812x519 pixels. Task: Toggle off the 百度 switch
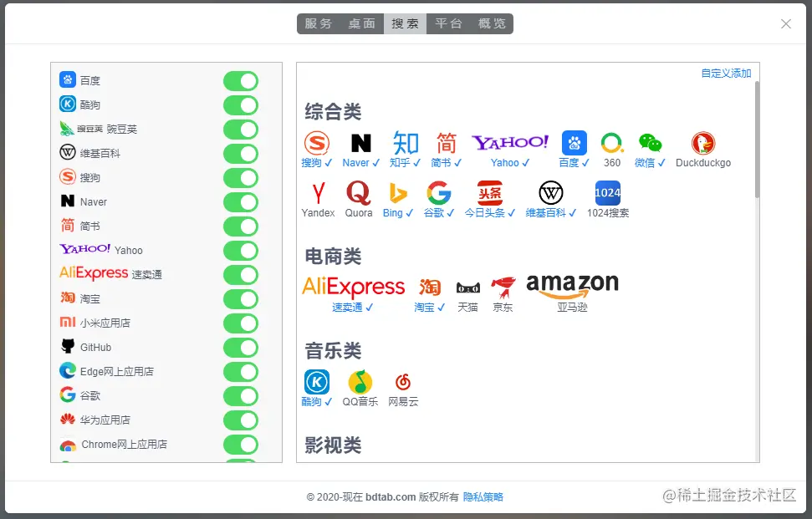pyautogui.click(x=241, y=81)
